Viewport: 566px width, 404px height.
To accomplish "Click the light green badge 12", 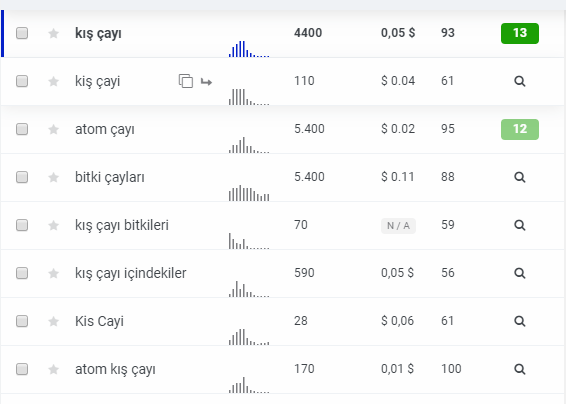I will [x=520, y=129].
